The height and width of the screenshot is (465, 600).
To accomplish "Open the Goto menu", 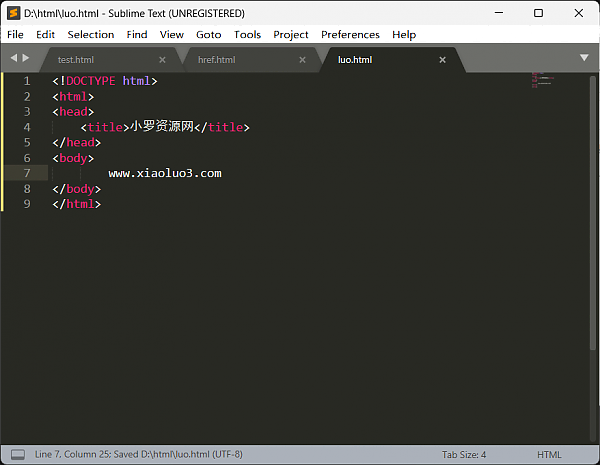I will (209, 34).
